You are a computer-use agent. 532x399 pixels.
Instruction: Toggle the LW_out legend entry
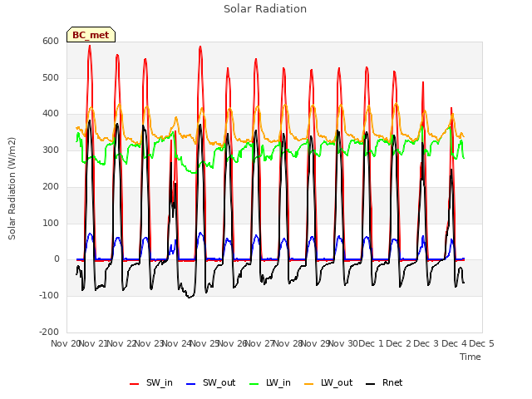coord(328,383)
